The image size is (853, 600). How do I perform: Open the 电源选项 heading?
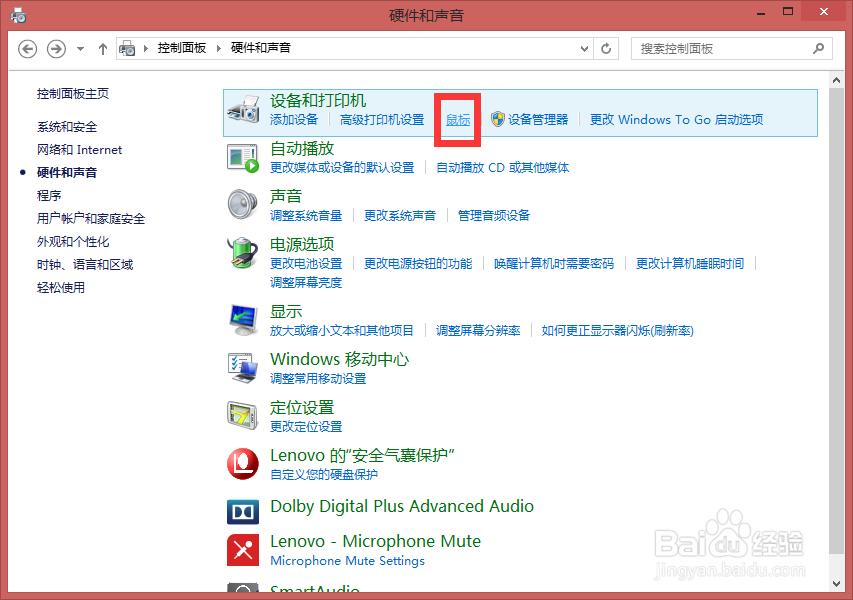click(302, 244)
